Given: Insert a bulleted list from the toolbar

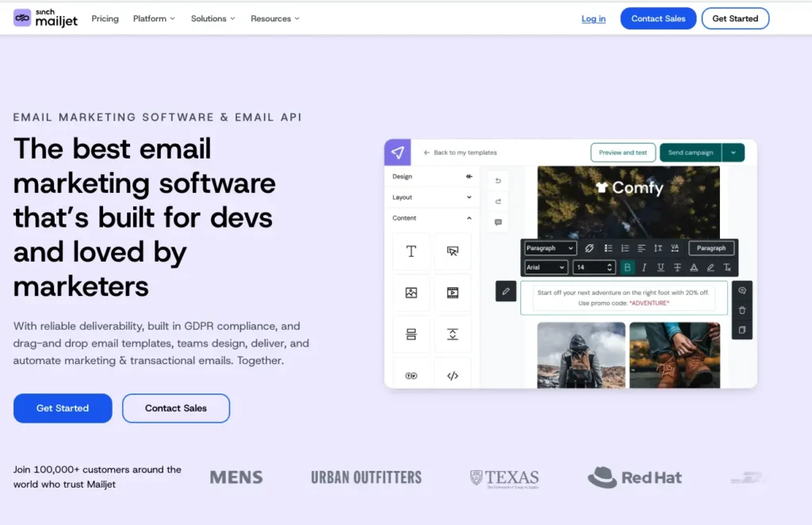Looking at the screenshot, I should pyautogui.click(x=609, y=248).
